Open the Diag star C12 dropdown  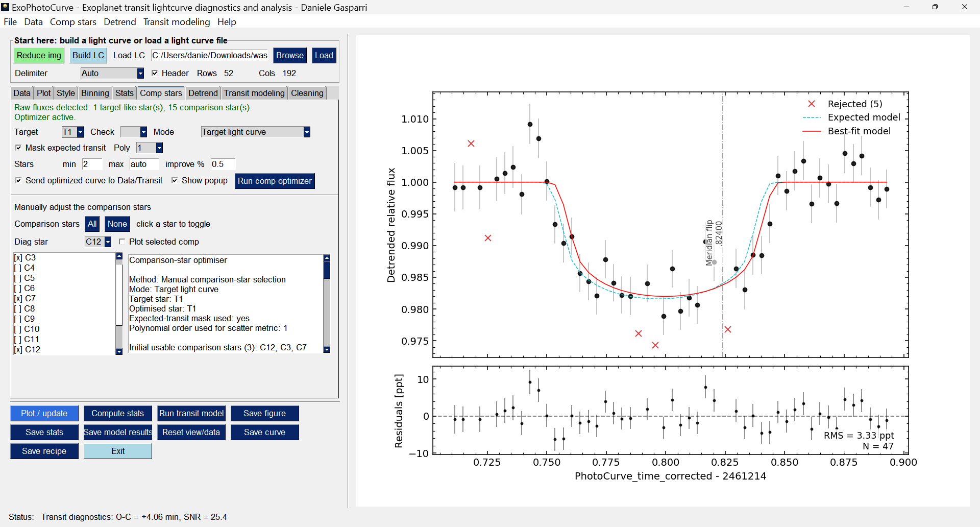[98, 242]
